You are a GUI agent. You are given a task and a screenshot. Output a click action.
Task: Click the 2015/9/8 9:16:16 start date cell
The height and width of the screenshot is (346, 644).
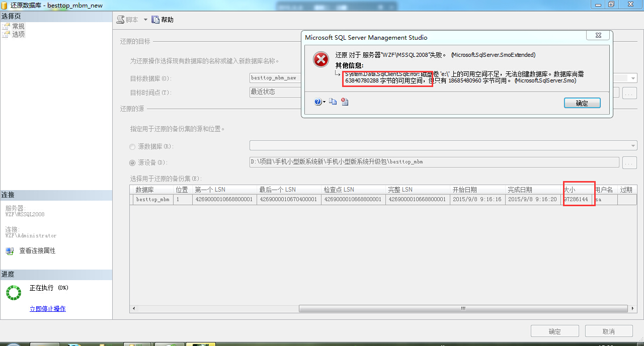point(477,199)
